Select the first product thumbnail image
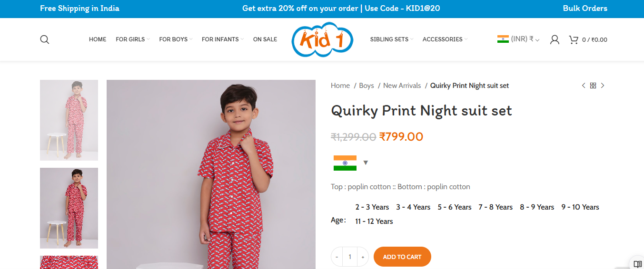 click(x=69, y=120)
